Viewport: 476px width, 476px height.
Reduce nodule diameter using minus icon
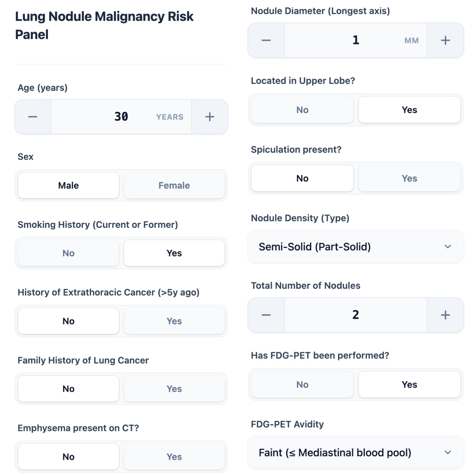point(266,41)
